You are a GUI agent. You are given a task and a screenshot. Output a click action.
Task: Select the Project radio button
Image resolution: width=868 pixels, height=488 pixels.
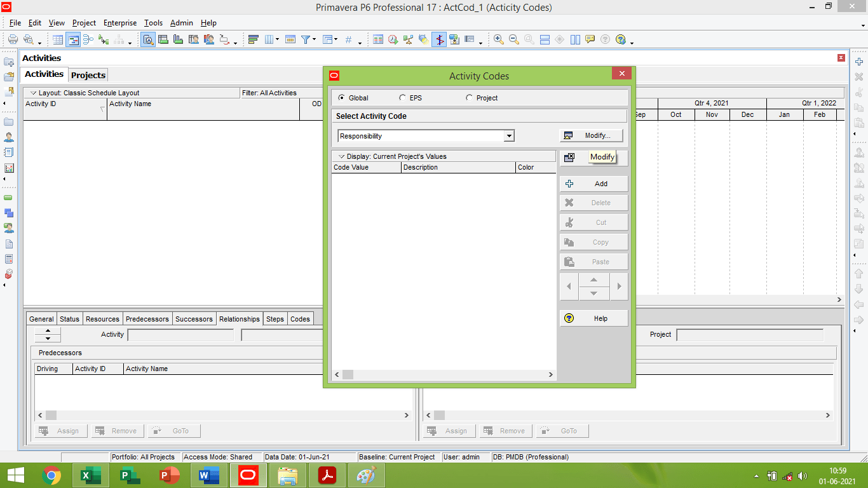[x=470, y=98]
